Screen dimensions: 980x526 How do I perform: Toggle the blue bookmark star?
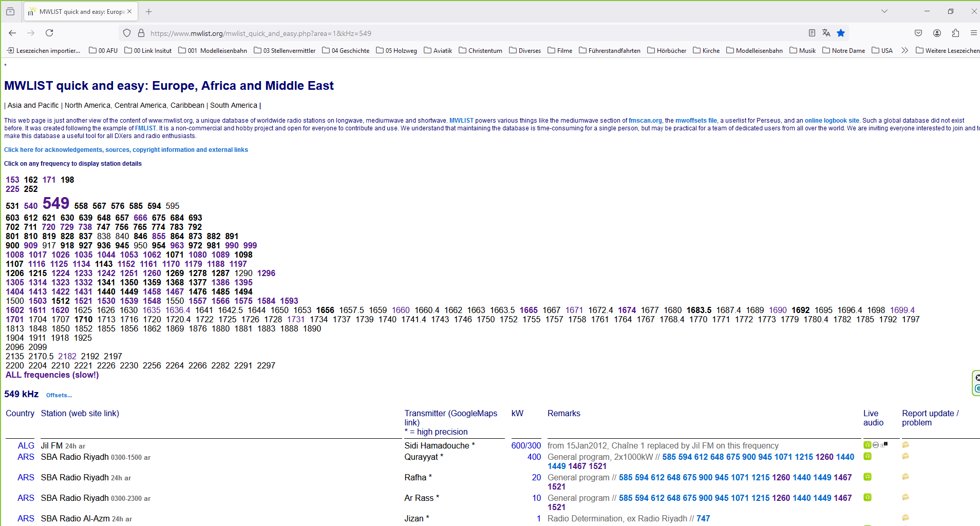click(841, 33)
